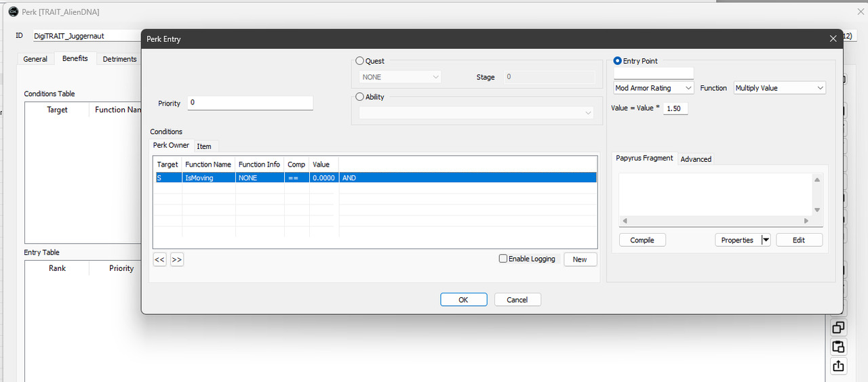Click the << move condition button

pos(160,259)
